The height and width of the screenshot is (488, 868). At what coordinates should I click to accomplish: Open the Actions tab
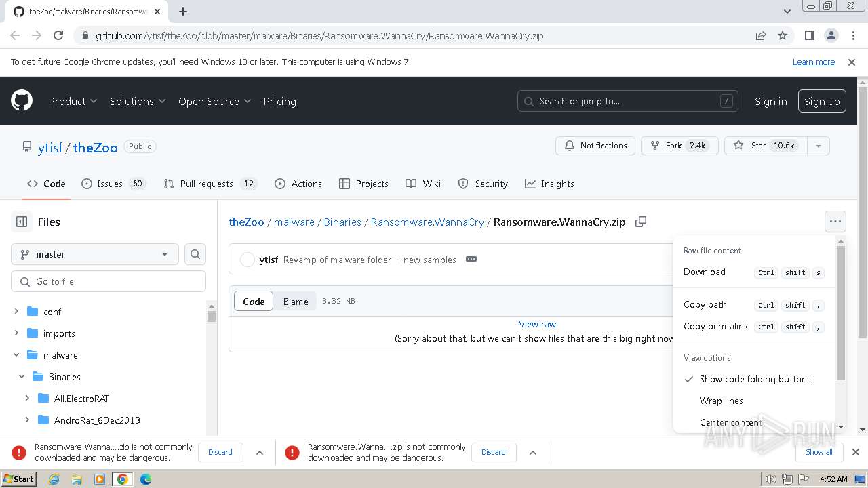[298, 184]
